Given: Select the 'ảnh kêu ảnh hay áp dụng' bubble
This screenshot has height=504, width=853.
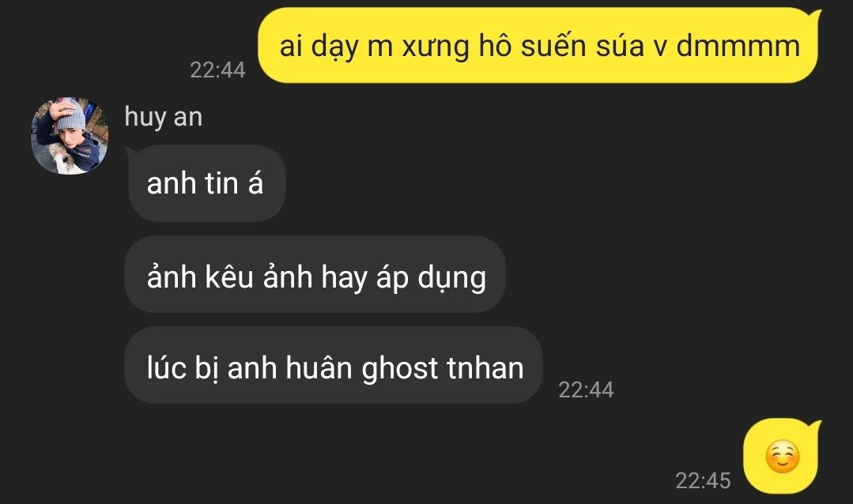Looking at the screenshot, I should click(x=315, y=275).
